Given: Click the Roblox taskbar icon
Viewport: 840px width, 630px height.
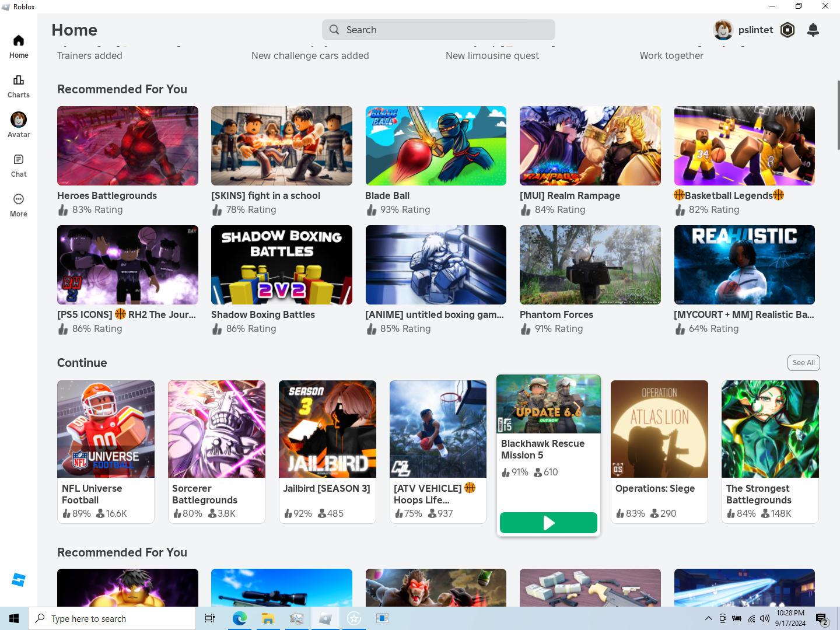Looking at the screenshot, I should tap(325, 618).
